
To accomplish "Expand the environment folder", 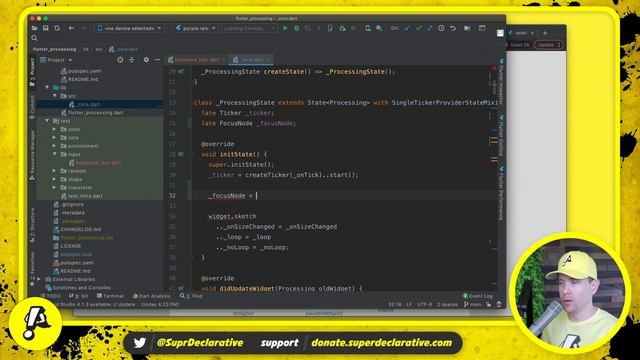I will coord(55,146).
